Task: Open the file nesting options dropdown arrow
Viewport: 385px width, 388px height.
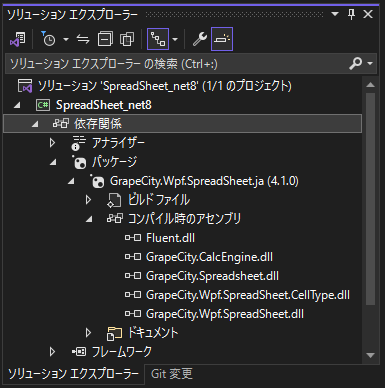Action: tap(175, 39)
